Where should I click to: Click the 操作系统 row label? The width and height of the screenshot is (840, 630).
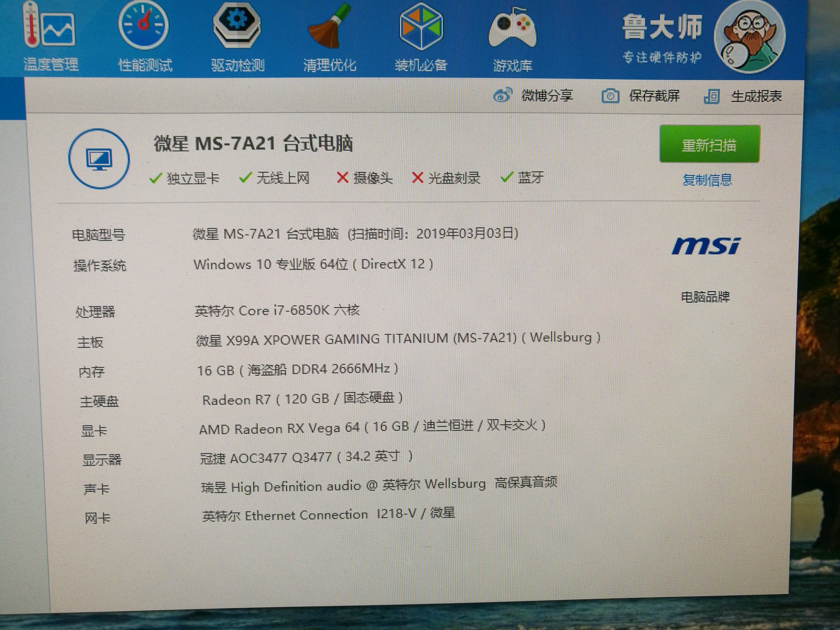tap(100, 265)
